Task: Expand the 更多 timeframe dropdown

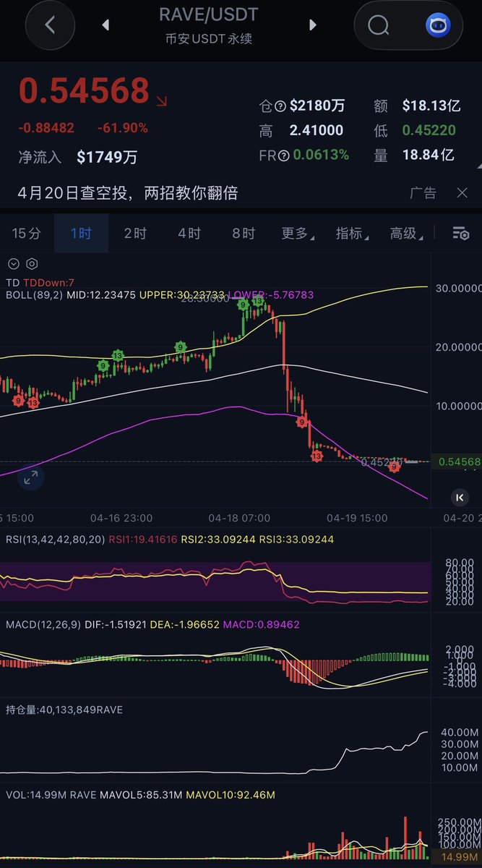Action: click(x=298, y=233)
